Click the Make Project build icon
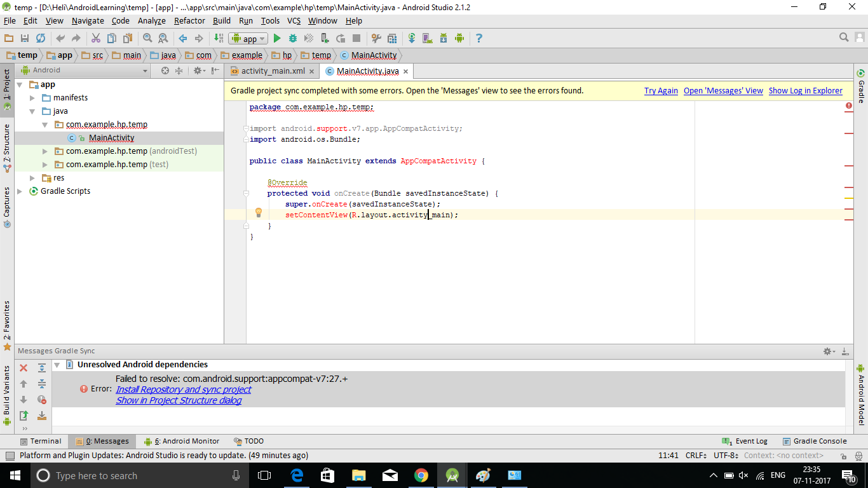This screenshot has height=488, width=868. click(x=219, y=38)
